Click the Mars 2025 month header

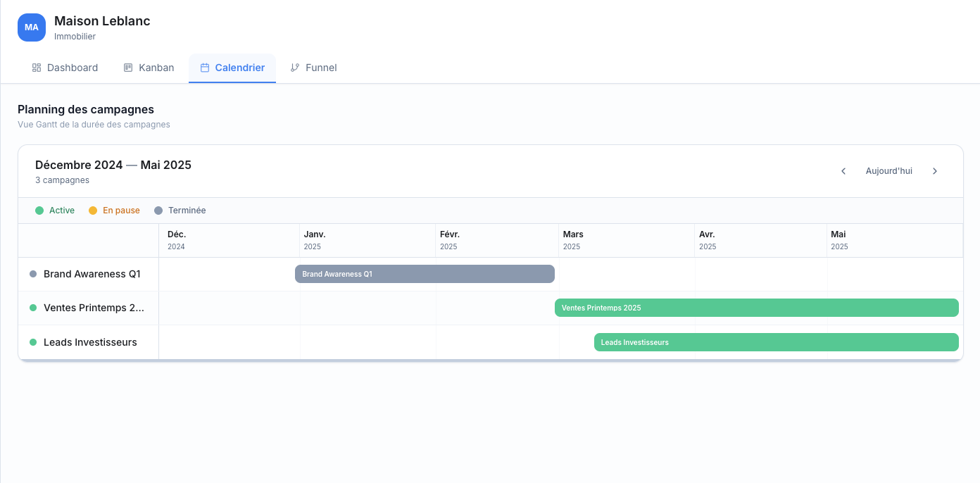573,240
